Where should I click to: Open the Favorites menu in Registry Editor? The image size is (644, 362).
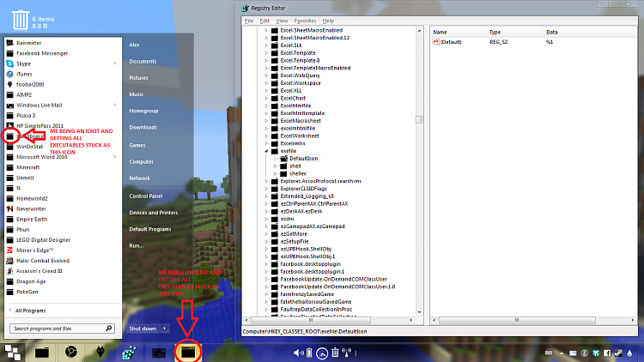(305, 21)
